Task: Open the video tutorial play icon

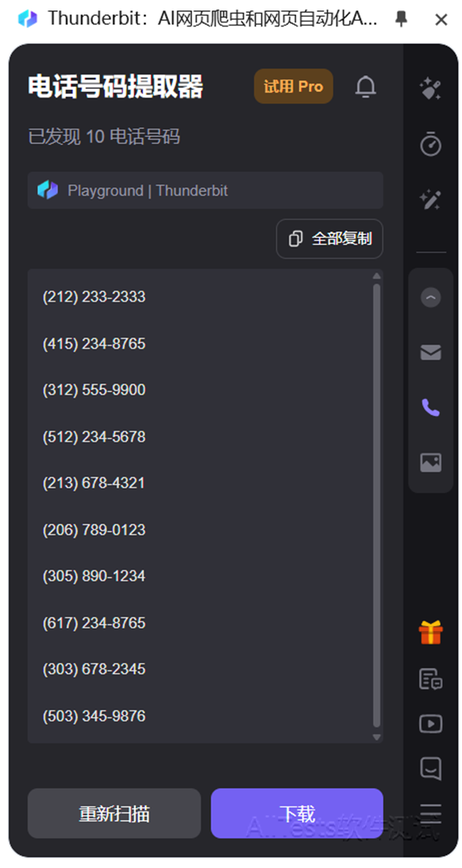Action: [431, 724]
